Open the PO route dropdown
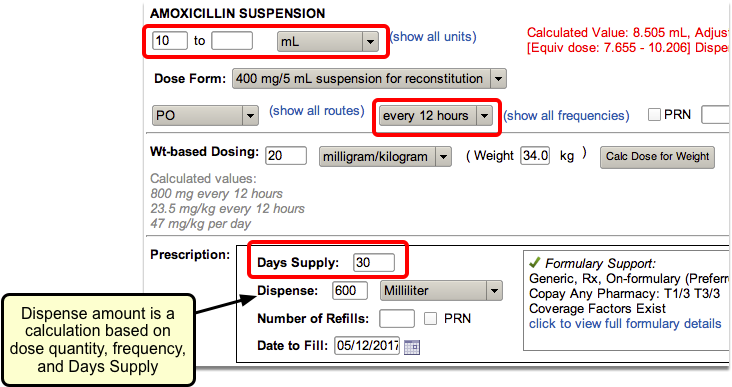The image size is (732, 387). [205, 115]
